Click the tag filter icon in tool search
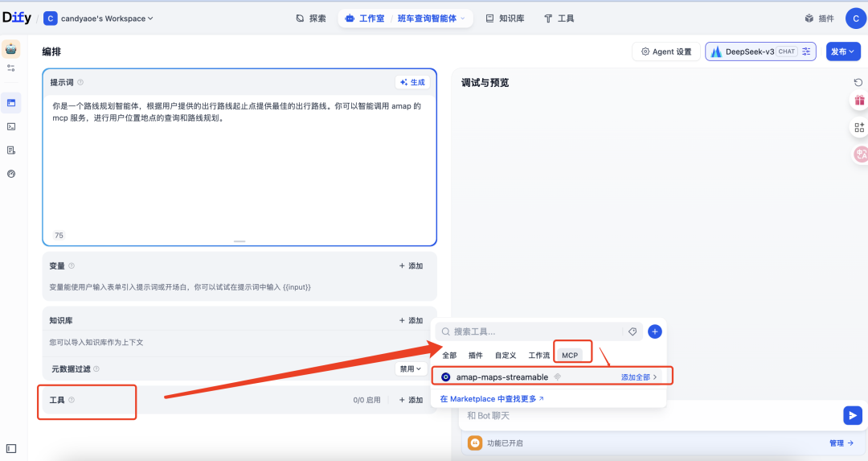 coord(633,331)
